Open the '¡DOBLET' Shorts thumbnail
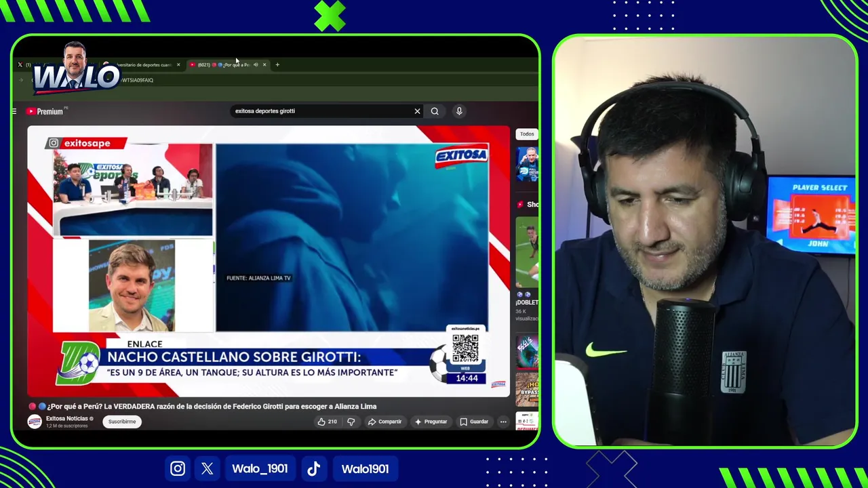868x488 pixels. 527,252
